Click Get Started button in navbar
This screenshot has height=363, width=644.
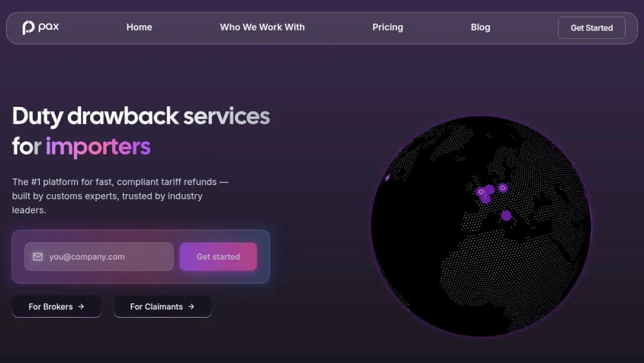coord(592,28)
